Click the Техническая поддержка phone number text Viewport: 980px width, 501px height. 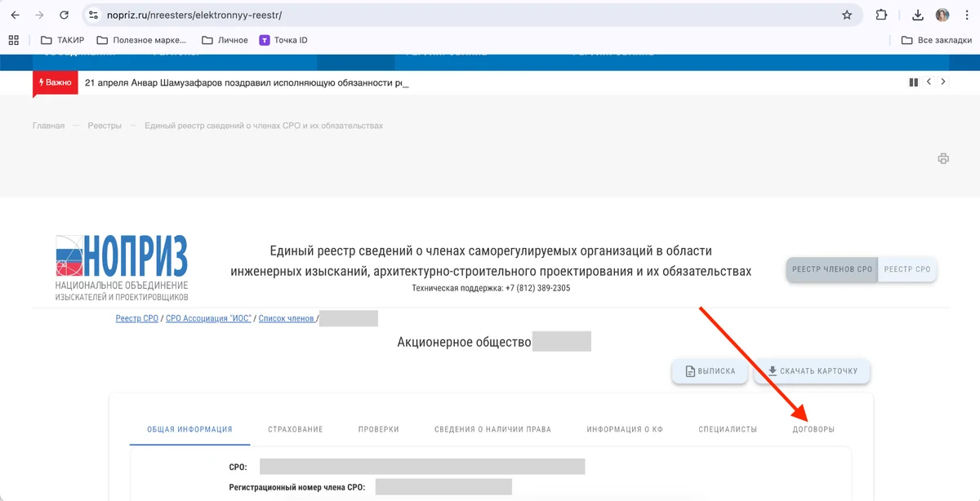click(491, 288)
